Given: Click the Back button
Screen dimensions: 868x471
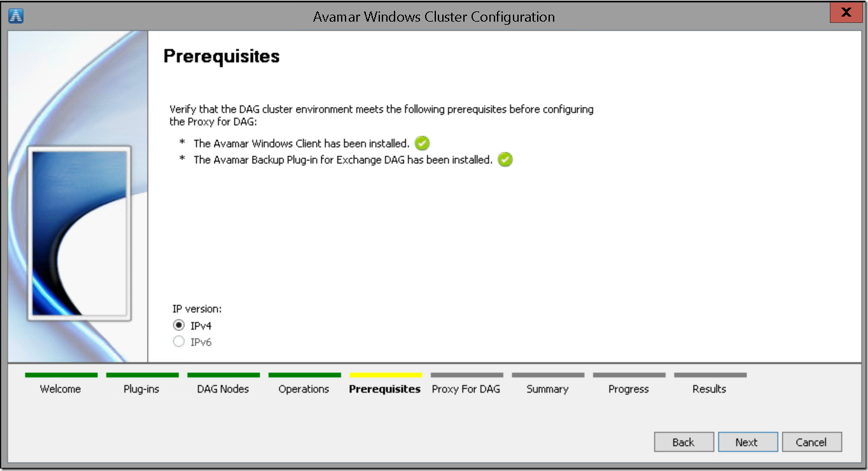Looking at the screenshot, I should click(x=684, y=442).
